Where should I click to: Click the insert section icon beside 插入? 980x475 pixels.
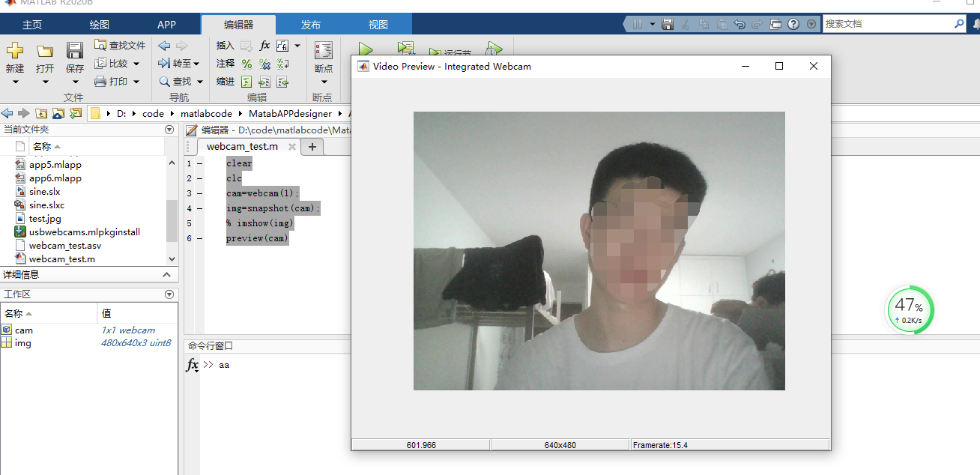pos(246,46)
